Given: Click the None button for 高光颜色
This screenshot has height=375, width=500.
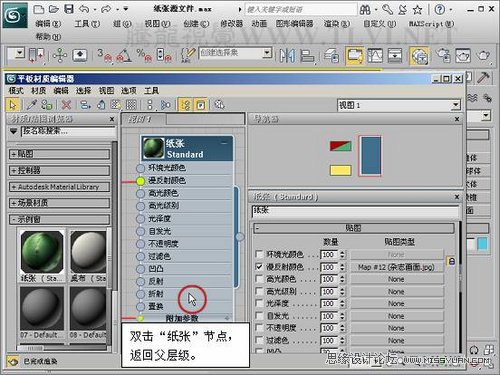Looking at the screenshot, I should pyautogui.click(x=397, y=279).
